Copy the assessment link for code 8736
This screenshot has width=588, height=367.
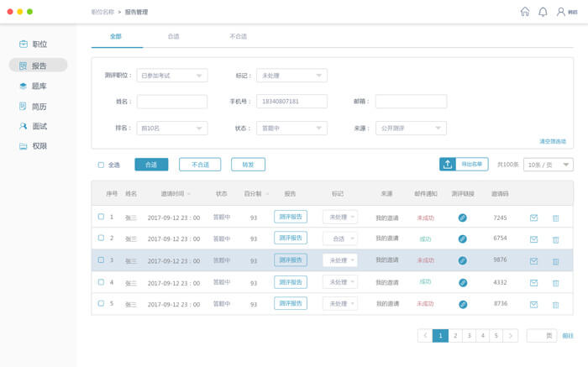click(463, 304)
